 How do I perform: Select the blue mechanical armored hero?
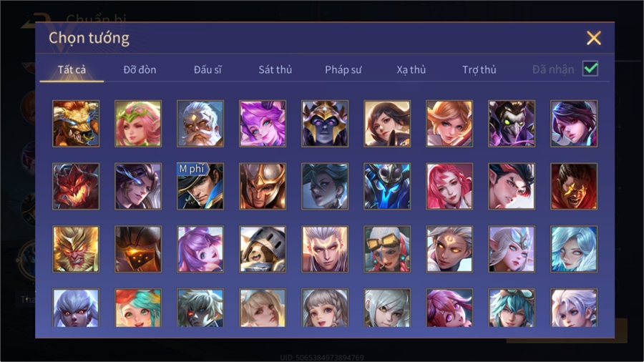[x=387, y=186]
